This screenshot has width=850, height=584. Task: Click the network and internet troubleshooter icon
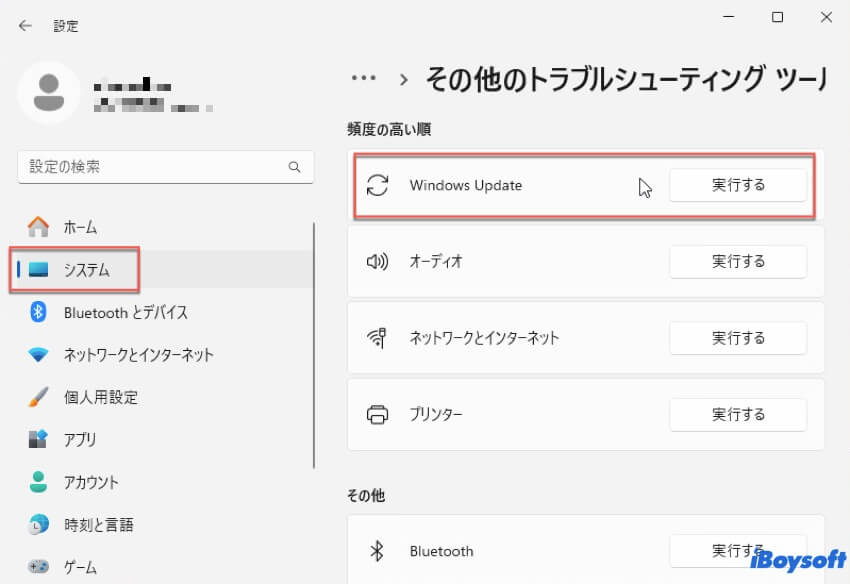pyautogui.click(x=377, y=338)
